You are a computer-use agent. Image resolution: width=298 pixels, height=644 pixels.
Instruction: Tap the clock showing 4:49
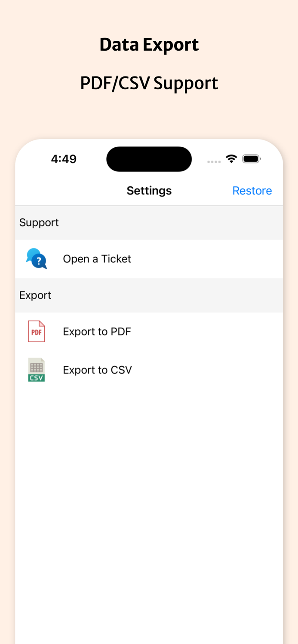click(64, 158)
